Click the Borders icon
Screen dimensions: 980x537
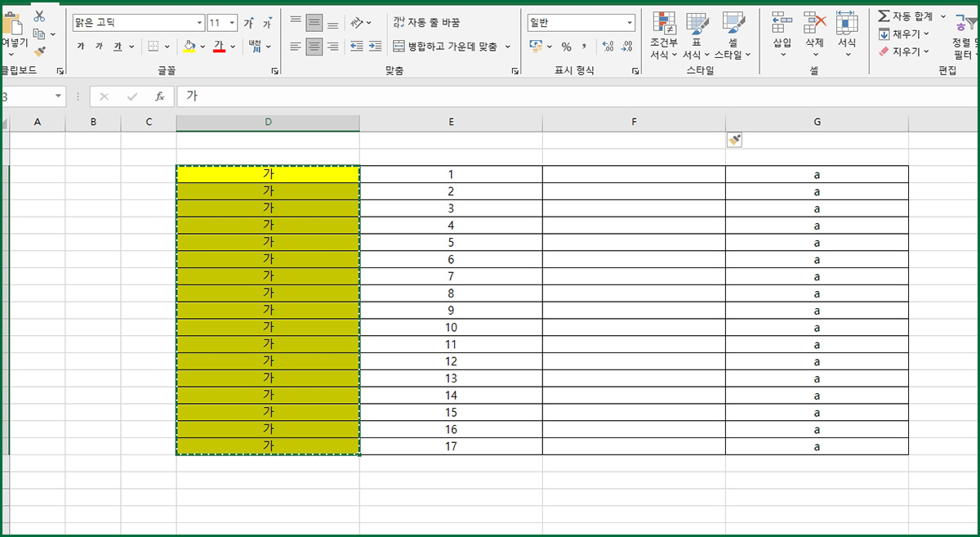pyautogui.click(x=154, y=47)
